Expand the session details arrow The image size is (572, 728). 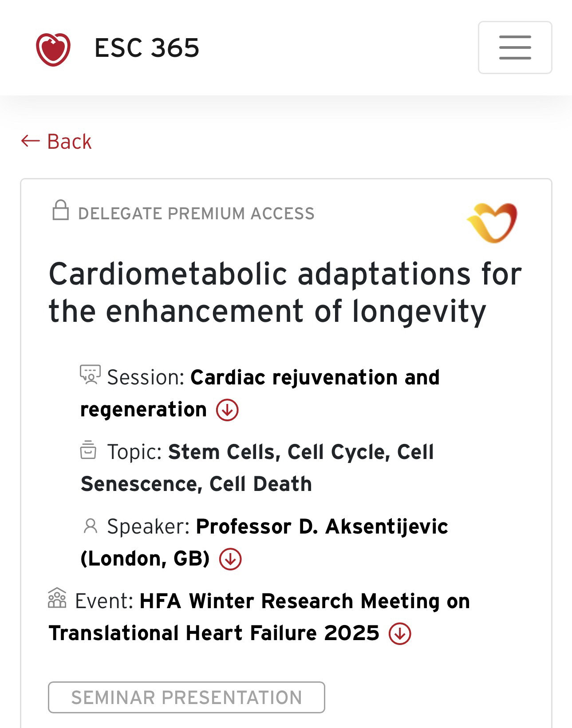pyautogui.click(x=227, y=410)
